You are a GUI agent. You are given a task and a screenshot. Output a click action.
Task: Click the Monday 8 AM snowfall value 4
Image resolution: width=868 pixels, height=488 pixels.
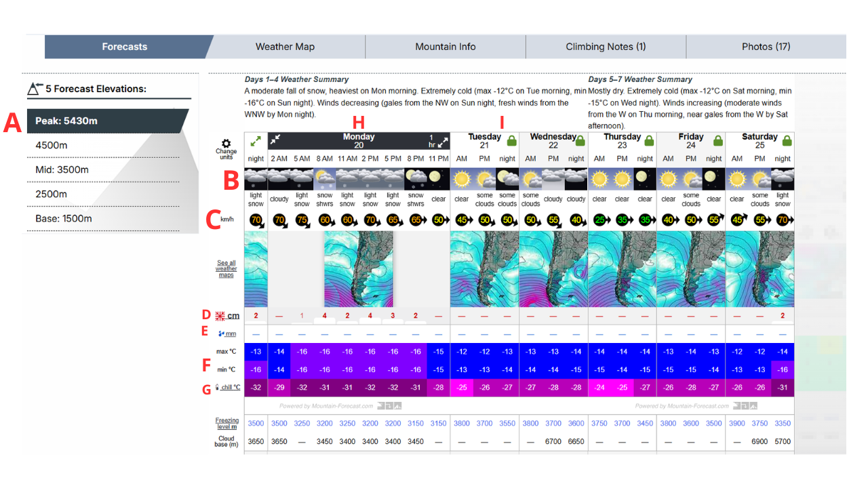pyautogui.click(x=325, y=316)
